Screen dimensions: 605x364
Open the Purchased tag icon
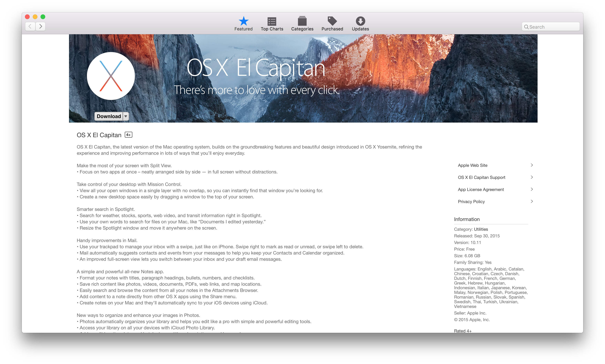pos(332,21)
